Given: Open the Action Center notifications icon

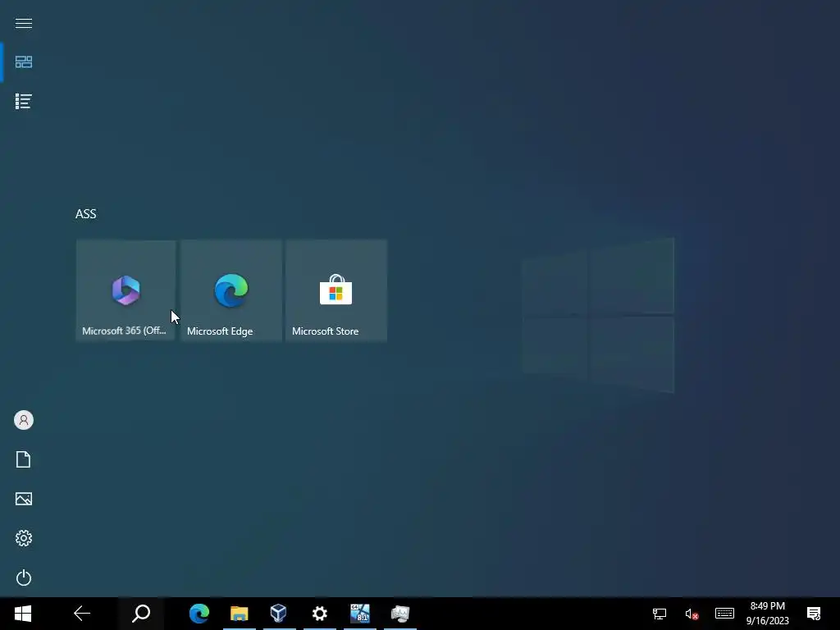Looking at the screenshot, I should [814, 614].
